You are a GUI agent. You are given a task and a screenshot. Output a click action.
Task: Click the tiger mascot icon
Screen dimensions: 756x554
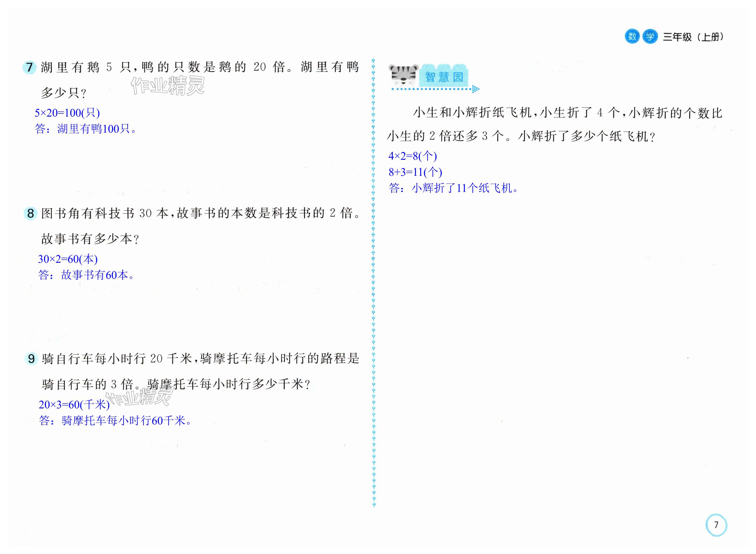pyautogui.click(x=403, y=75)
